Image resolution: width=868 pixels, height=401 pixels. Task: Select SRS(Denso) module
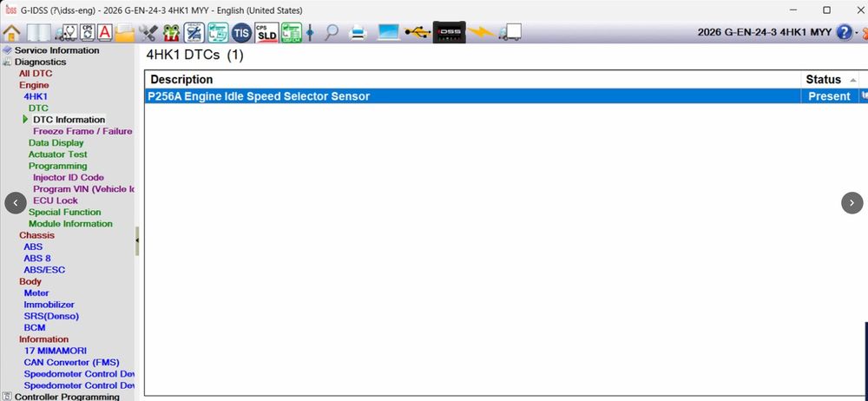point(51,316)
